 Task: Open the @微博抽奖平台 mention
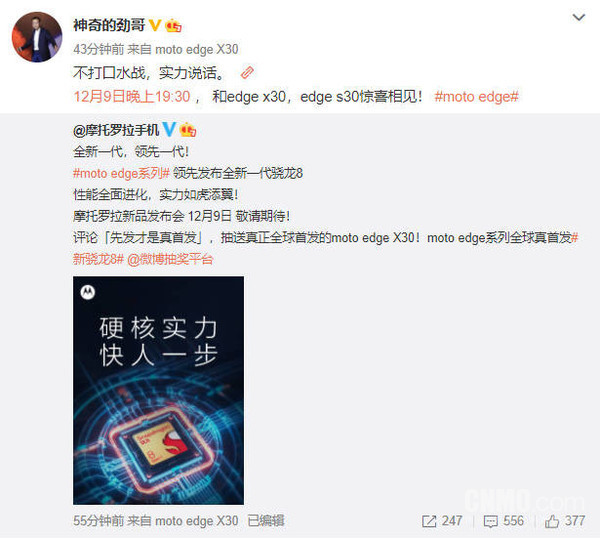click(170, 259)
